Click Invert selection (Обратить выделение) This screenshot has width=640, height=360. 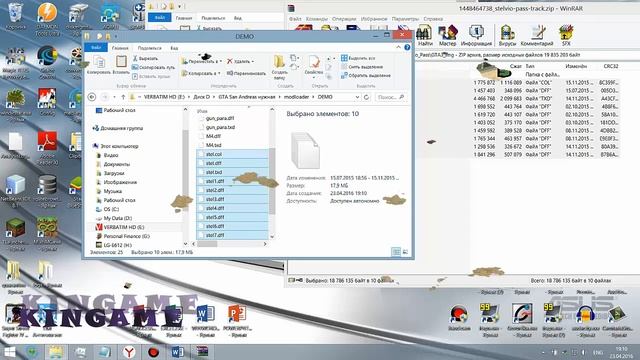[x=366, y=76]
